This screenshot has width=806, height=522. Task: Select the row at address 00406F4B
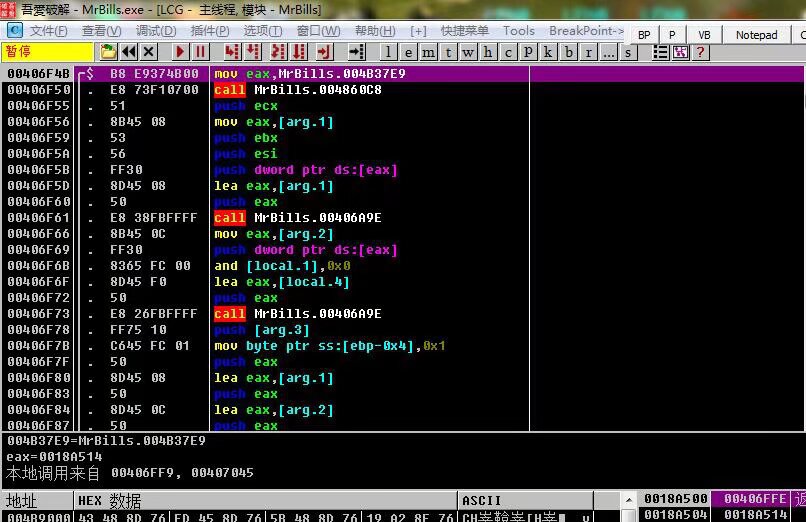tap(402, 73)
